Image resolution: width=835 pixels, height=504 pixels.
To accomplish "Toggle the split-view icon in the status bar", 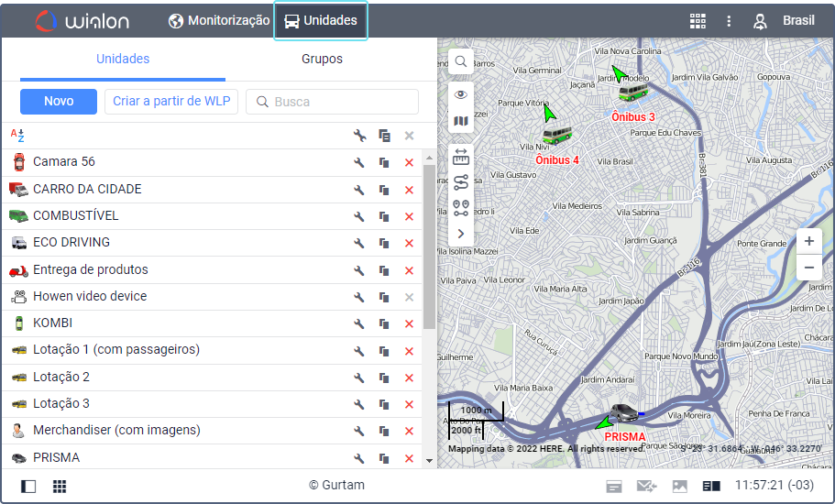I will point(711,486).
